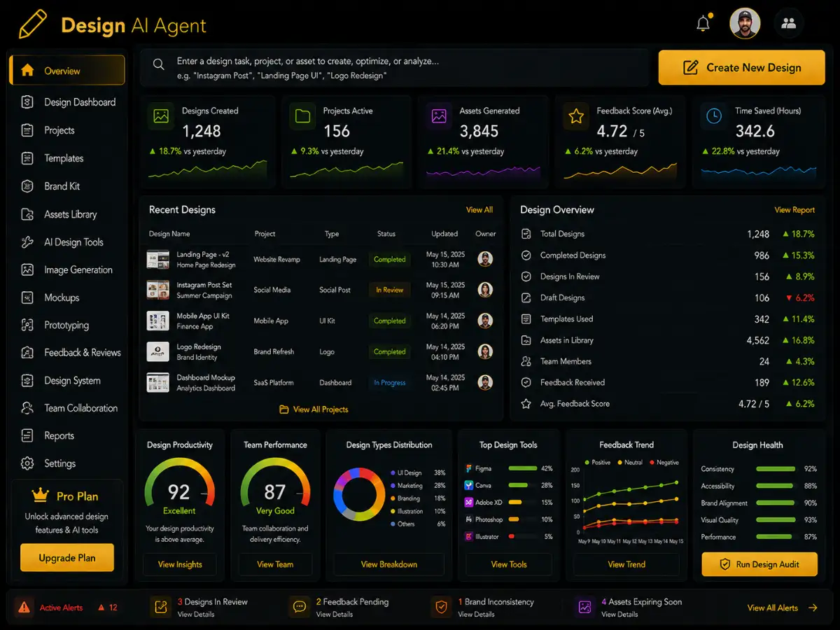The width and height of the screenshot is (840, 630).
Task: Click into the design task search field
Action: tap(395, 67)
